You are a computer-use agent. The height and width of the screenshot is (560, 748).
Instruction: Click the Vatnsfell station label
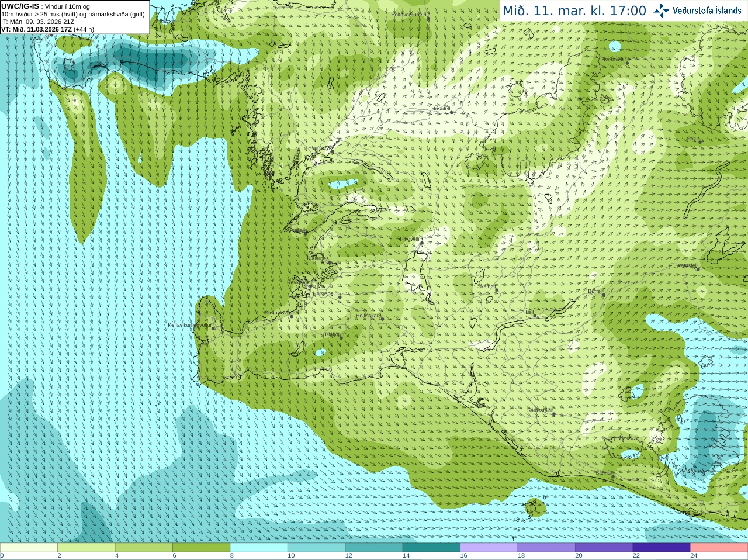pyautogui.click(x=688, y=265)
